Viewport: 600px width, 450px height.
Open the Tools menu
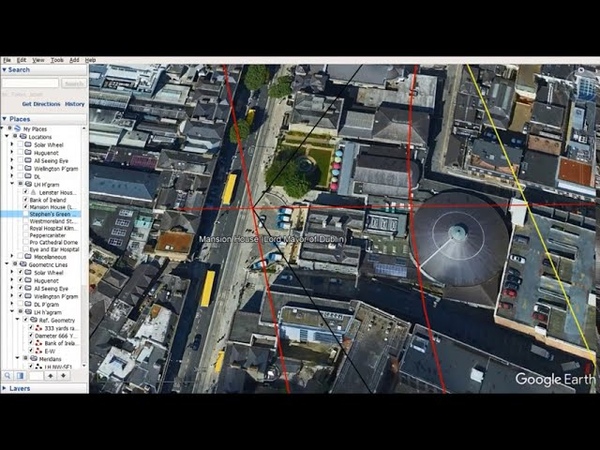click(x=57, y=60)
